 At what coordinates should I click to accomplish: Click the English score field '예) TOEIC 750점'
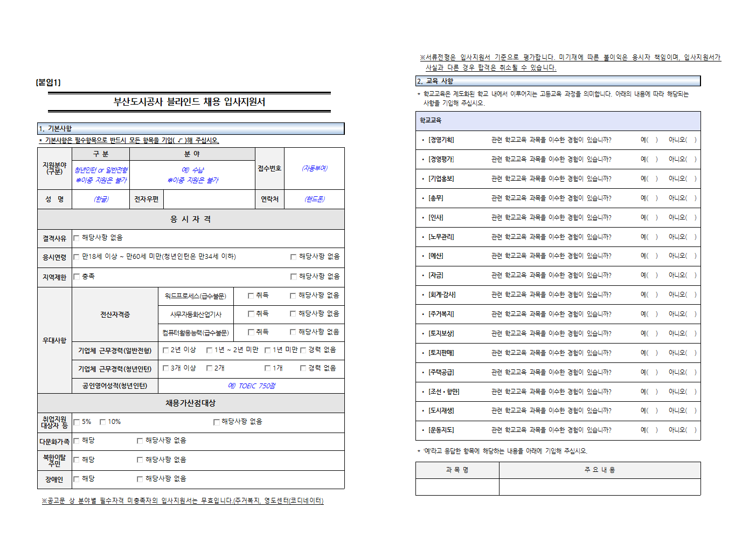click(251, 386)
